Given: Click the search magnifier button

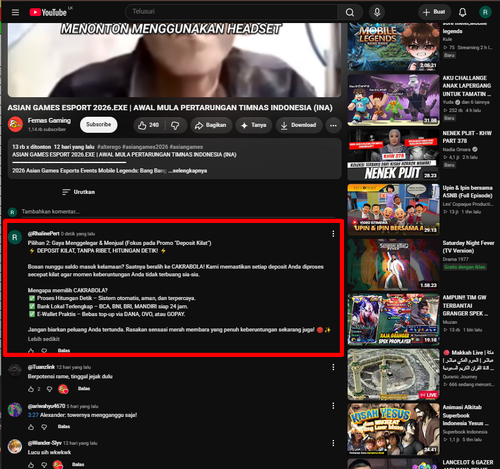Looking at the screenshot, I should tap(350, 12).
